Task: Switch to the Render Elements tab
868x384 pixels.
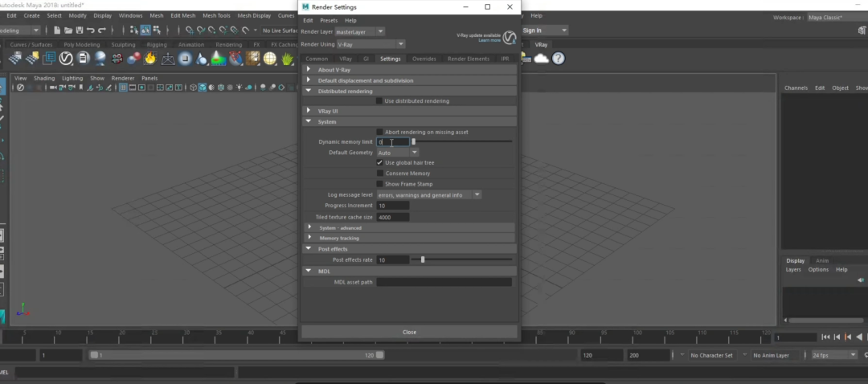Action: [469, 59]
